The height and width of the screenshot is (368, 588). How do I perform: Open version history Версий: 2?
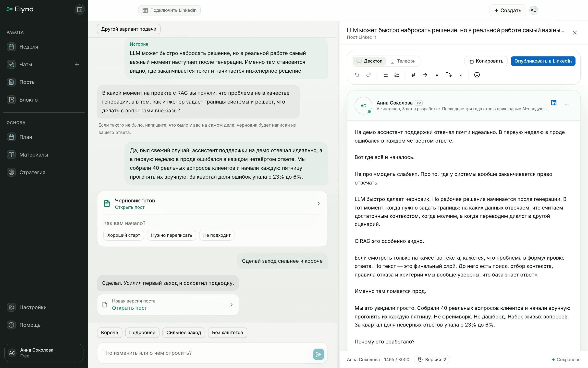coord(432,359)
